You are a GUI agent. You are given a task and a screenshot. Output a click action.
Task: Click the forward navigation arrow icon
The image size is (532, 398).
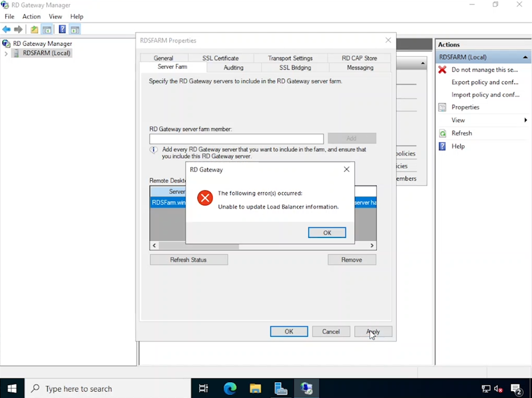point(17,29)
